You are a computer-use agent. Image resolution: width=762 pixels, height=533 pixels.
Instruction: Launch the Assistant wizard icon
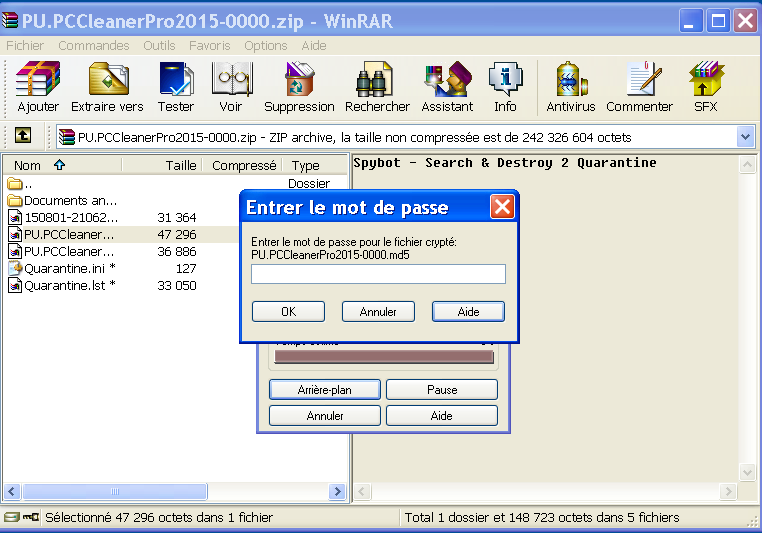coord(449,79)
